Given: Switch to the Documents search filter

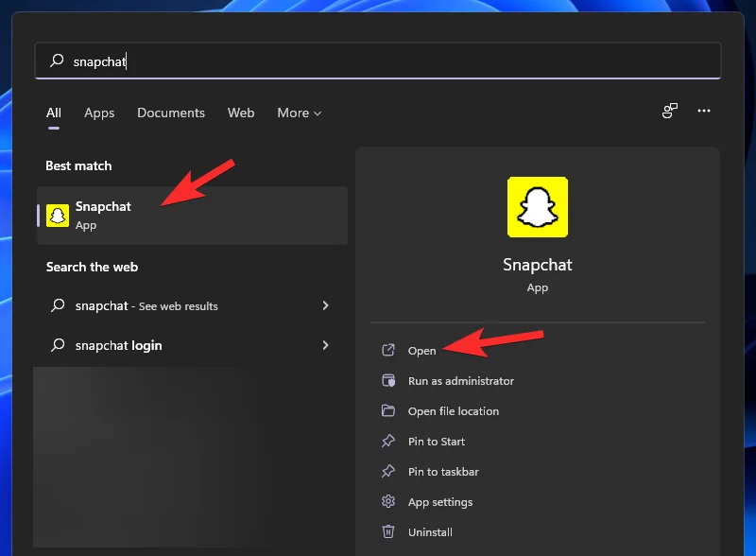Looking at the screenshot, I should [171, 113].
